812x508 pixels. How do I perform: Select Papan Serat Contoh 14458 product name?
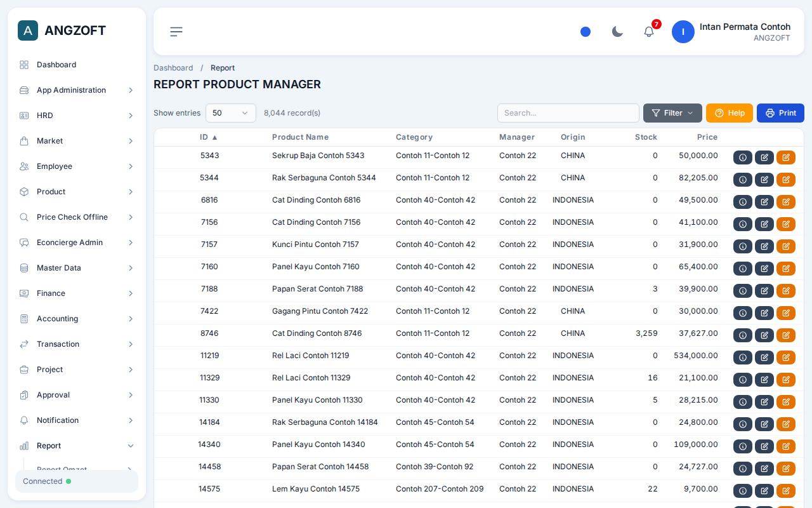tap(320, 467)
